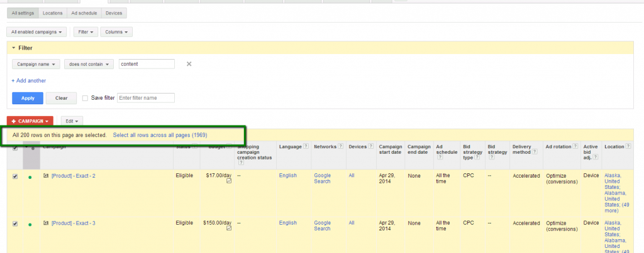Click budget edit icon under $17.00/day
This screenshot has width=644, height=253.
tap(228, 181)
